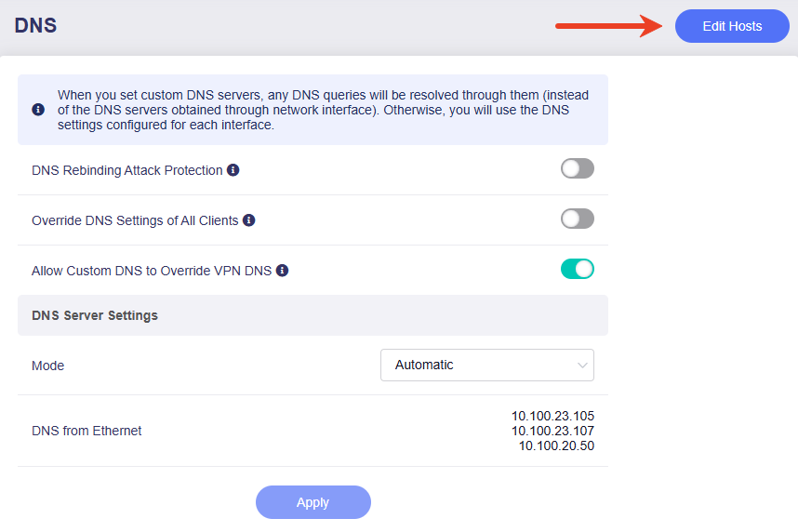Open the Mode dropdown showing Automatic

tap(487, 365)
